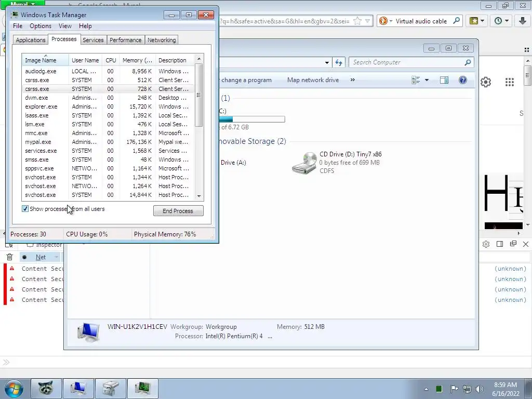Open the browser bookmarks menu star icon
532x399 pixels.
click(474, 21)
